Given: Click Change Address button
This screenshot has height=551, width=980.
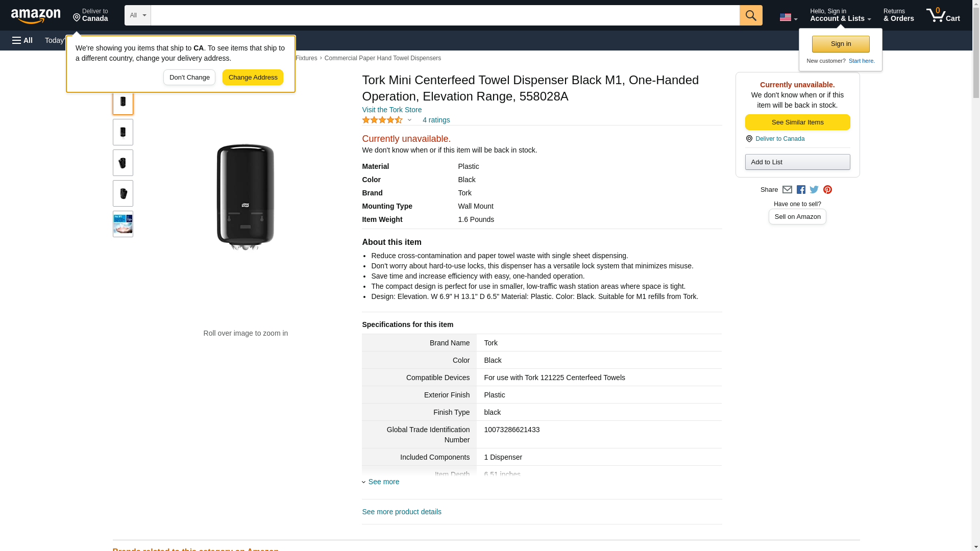Looking at the screenshot, I should click(253, 78).
